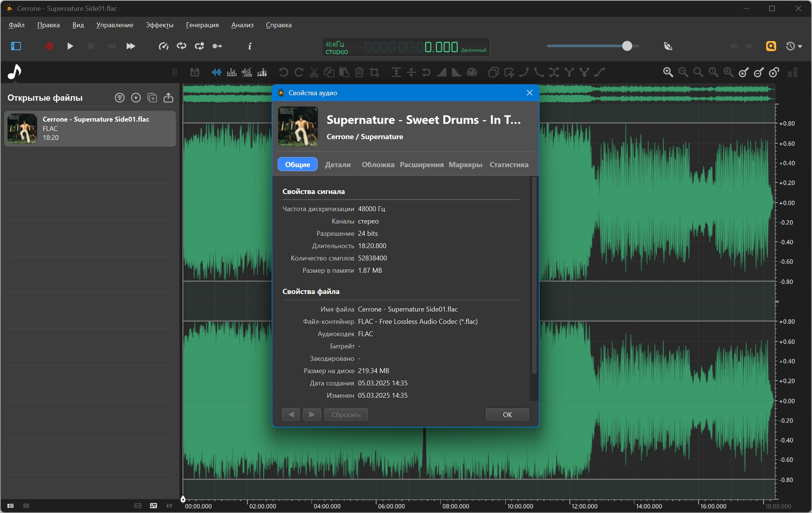Click the OK button

point(507,415)
